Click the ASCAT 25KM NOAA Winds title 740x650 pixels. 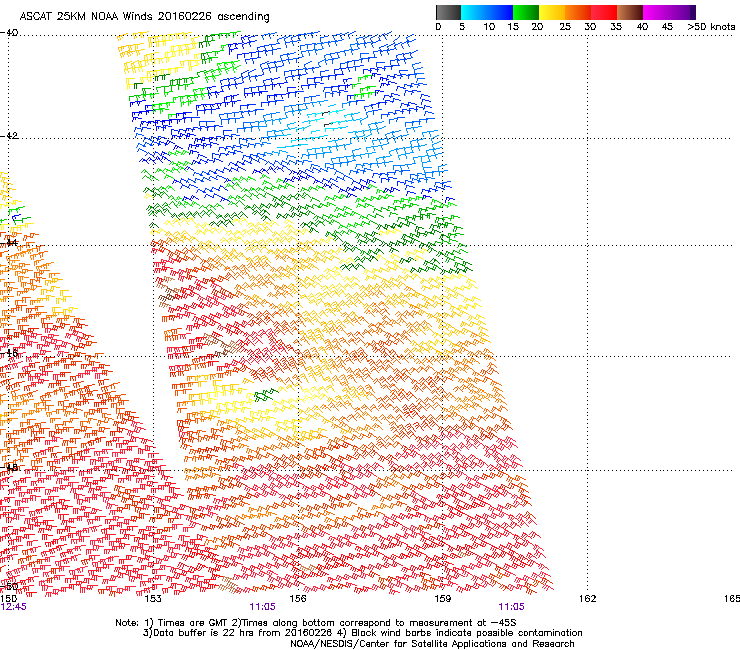pos(144,17)
